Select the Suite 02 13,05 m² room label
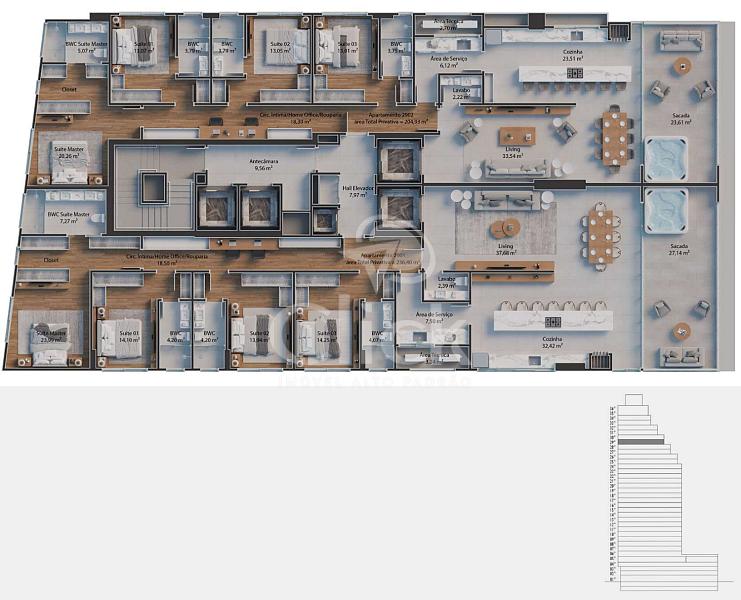 point(279,48)
